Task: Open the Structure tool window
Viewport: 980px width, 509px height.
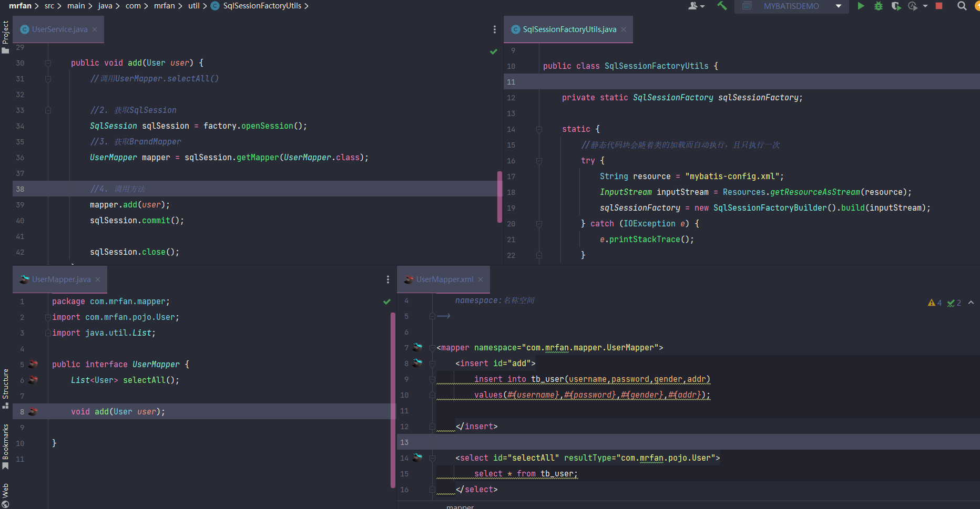Action: point(5,389)
